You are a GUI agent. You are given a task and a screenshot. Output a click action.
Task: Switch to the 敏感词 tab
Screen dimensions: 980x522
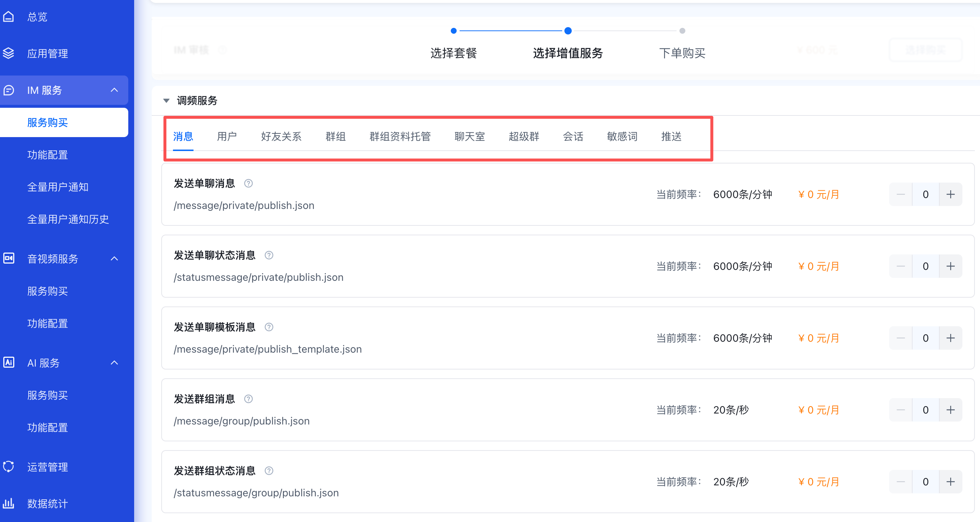622,136
